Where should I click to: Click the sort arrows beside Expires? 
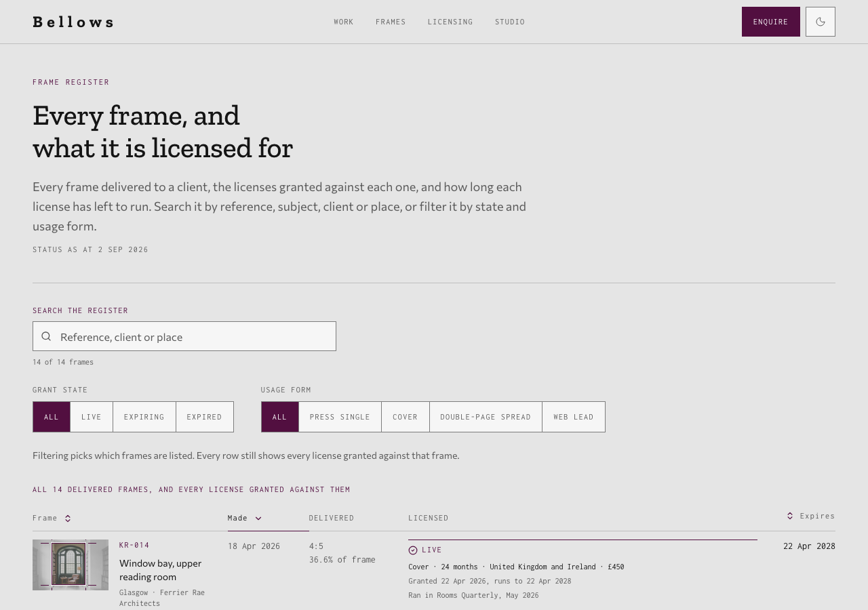click(790, 516)
